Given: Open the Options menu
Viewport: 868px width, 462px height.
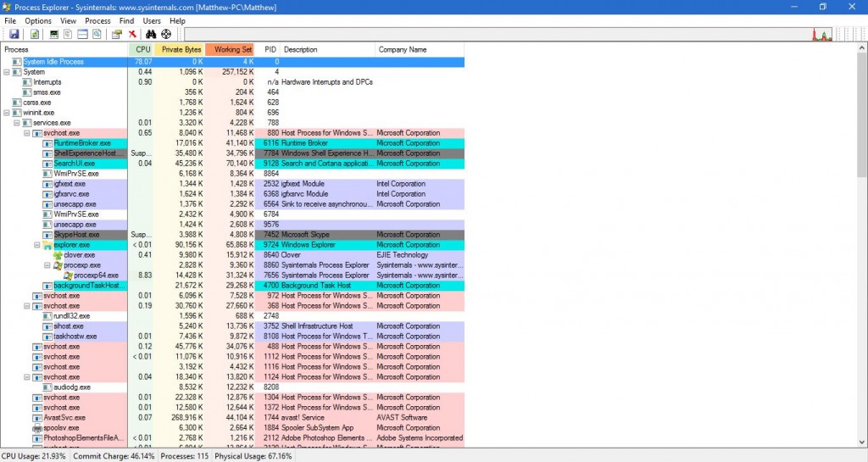Looking at the screenshot, I should [x=37, y=20].
